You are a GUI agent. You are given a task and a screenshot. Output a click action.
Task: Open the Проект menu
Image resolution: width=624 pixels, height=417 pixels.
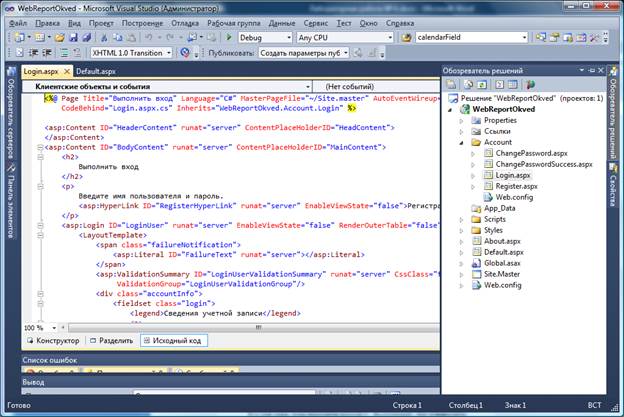click(x=101, y=23)
